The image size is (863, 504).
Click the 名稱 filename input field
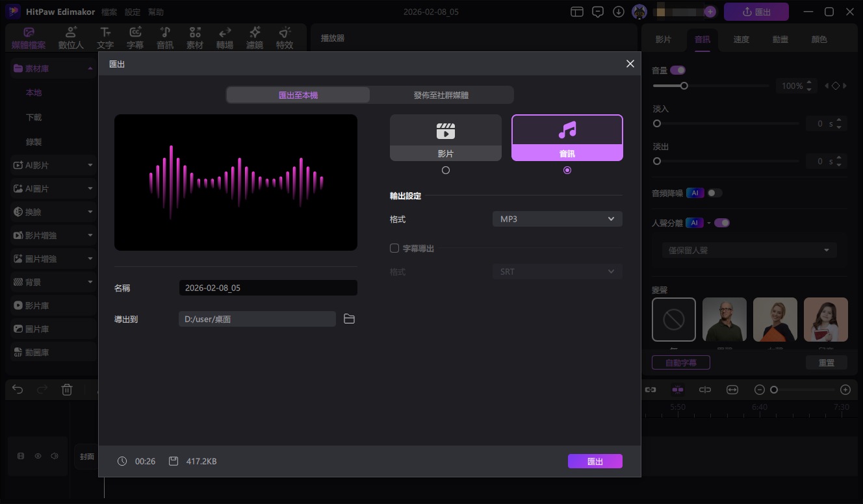coord(268,288)
